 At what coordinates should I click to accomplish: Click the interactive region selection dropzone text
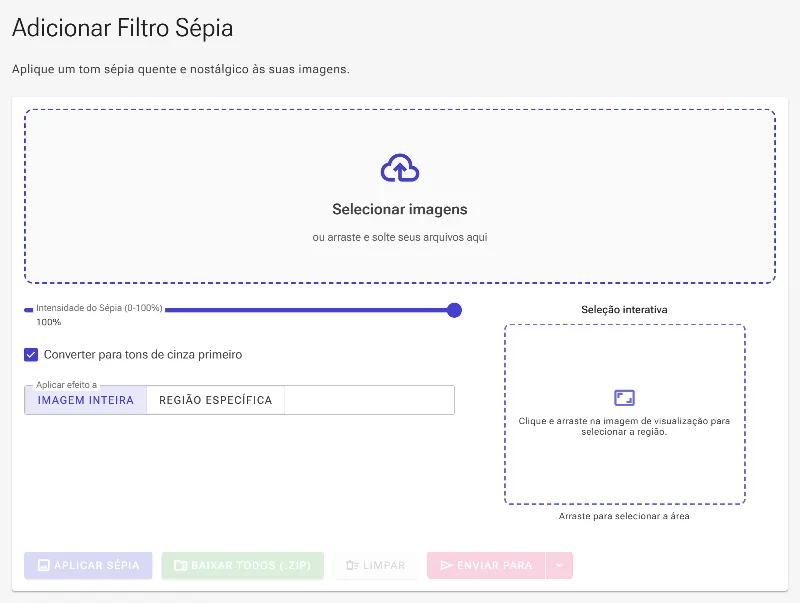[x=624, y=426]
